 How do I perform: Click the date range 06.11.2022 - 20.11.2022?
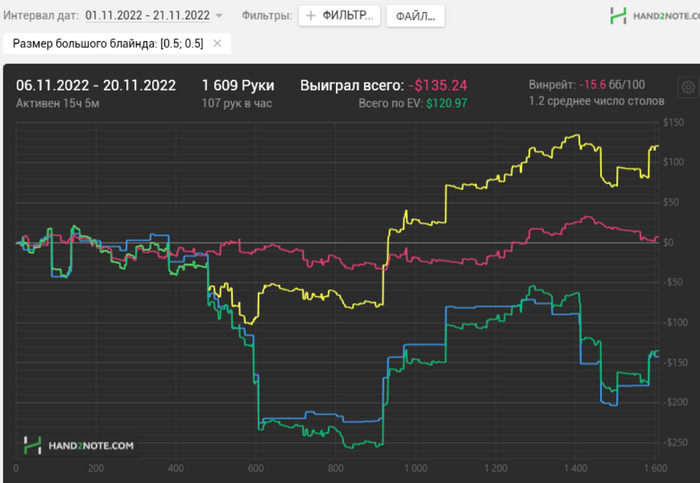click(x=96, y=85)
